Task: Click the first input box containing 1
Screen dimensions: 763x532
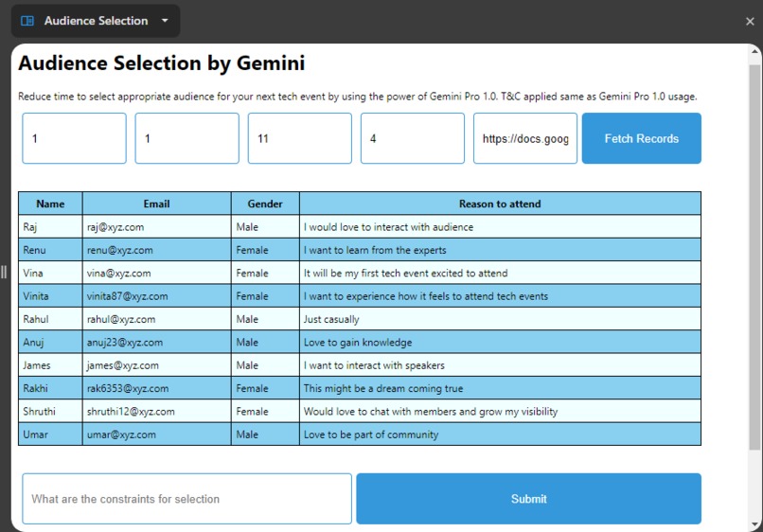Action: (74, 139)
